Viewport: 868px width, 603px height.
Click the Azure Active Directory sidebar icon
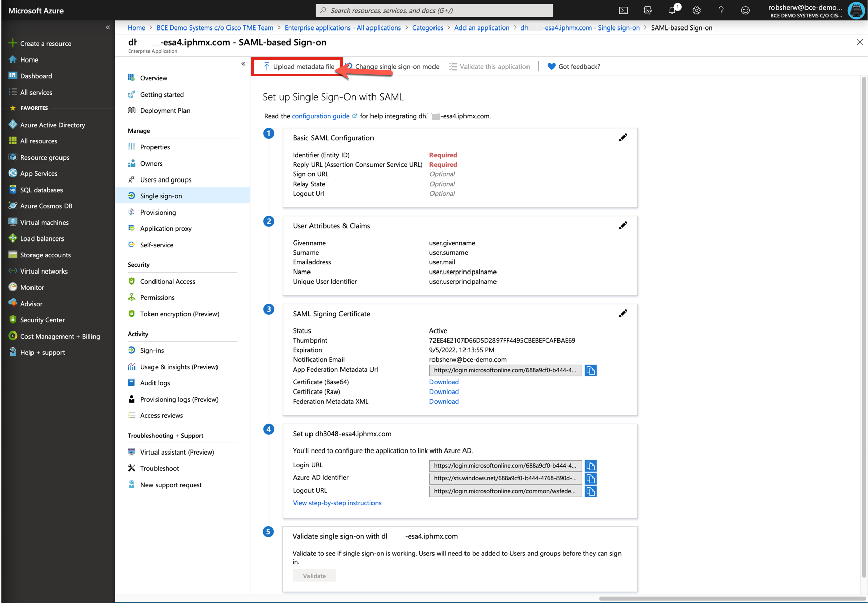[13, 125]
